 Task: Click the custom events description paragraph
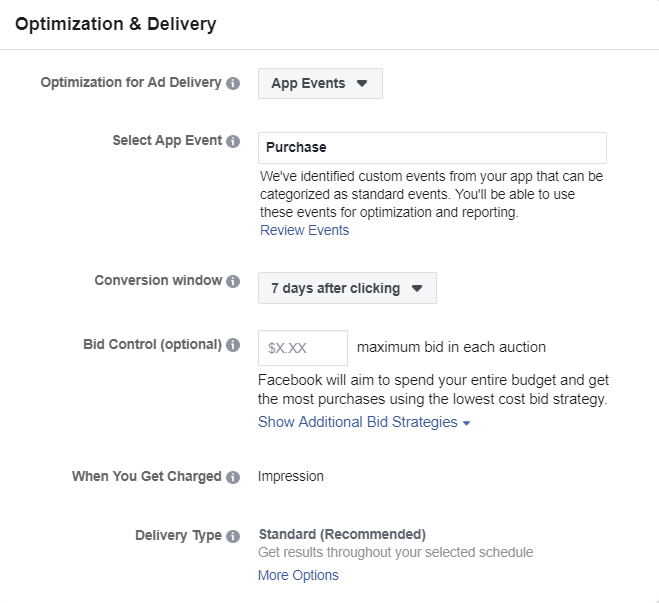click(x=430, y=194)
